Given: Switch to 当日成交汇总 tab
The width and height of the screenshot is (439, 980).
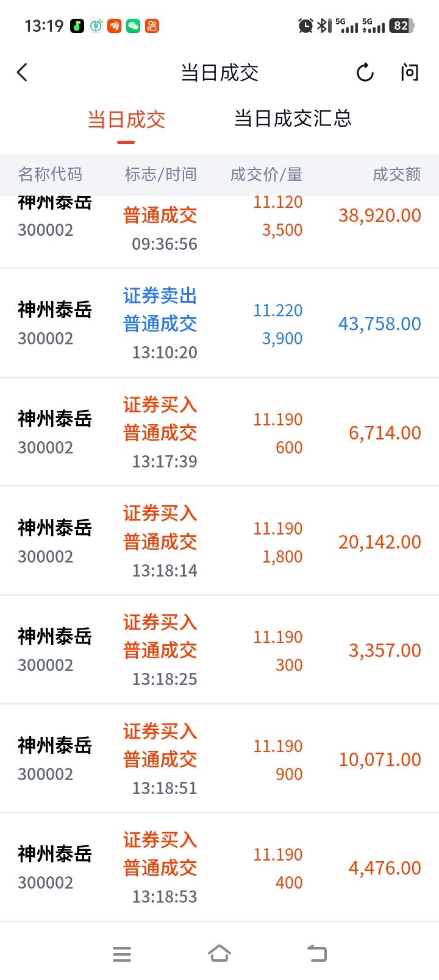Looking at the screenshot, I should [x=293, y=118].
